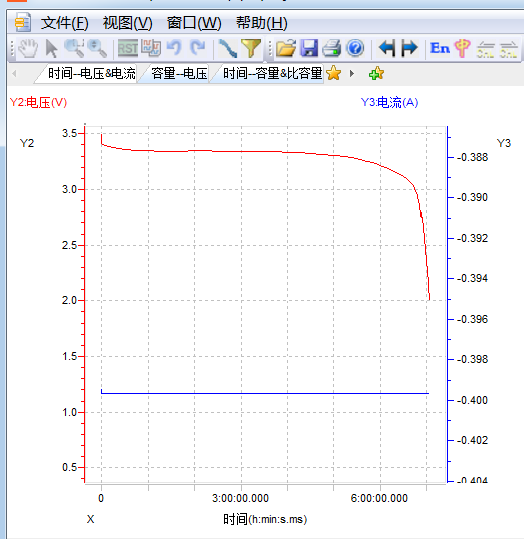Select the hand pan tool
524x539 pixels.
pos(28,48)
